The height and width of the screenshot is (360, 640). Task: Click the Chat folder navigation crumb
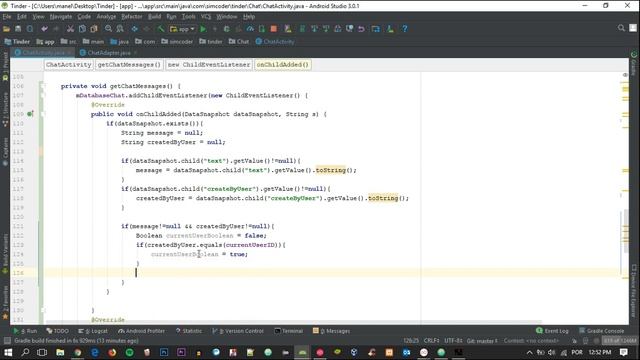(x=239, y=42)
